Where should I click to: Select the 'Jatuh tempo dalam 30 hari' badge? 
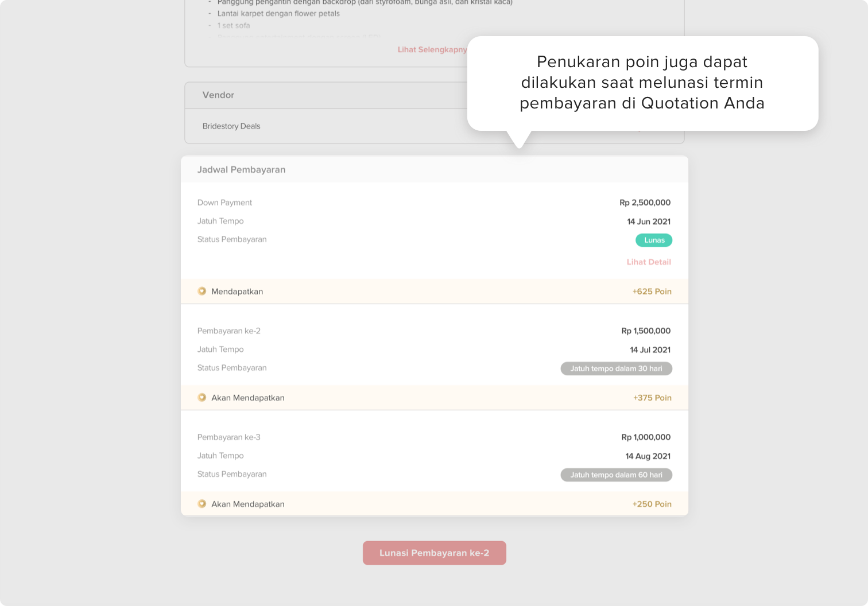[616, 368]
